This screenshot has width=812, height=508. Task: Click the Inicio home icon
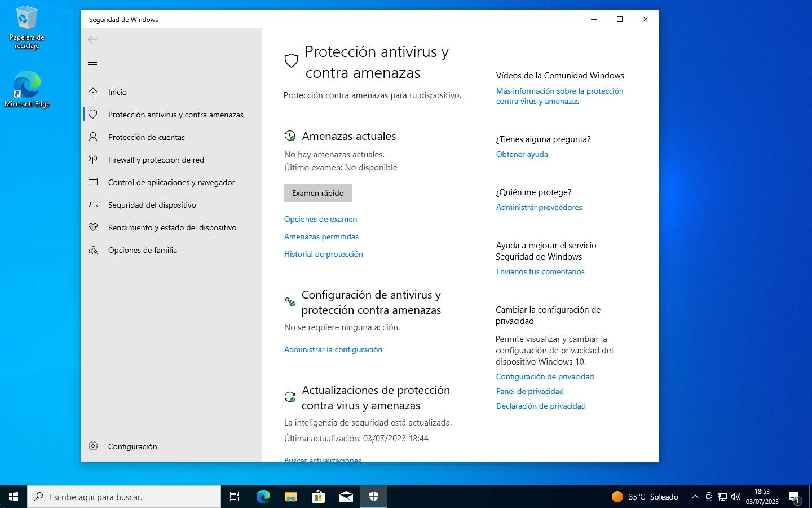(x=93, y=92)
